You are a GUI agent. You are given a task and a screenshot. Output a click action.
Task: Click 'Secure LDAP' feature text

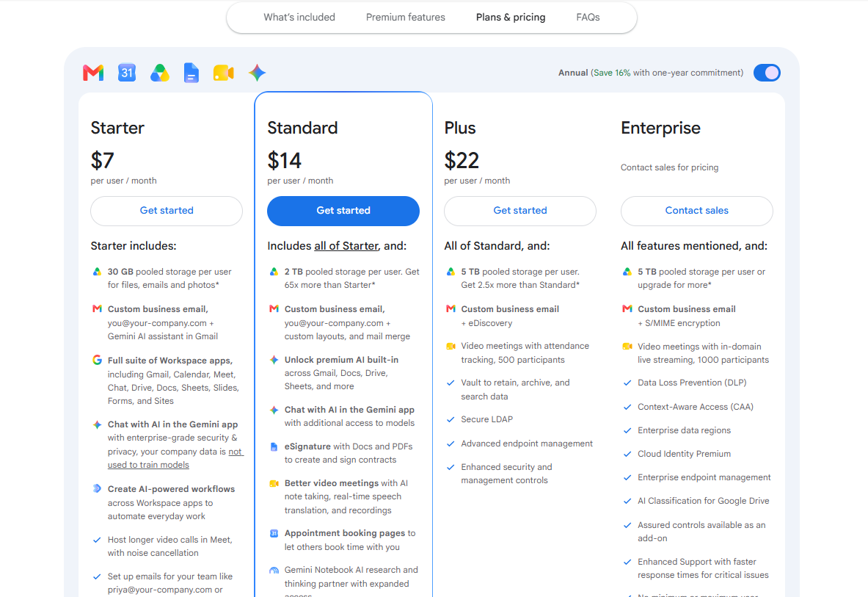486,419
